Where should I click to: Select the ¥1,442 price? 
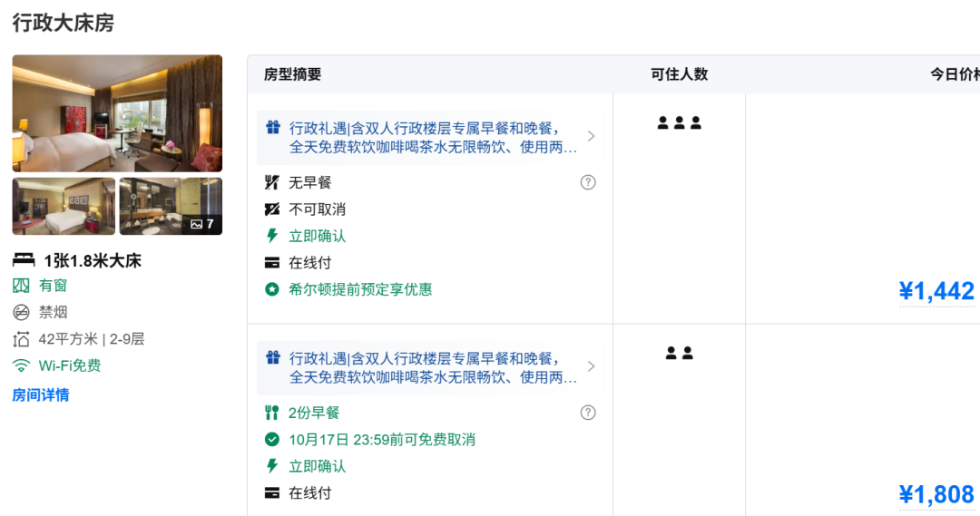click(x=936, y=291)
